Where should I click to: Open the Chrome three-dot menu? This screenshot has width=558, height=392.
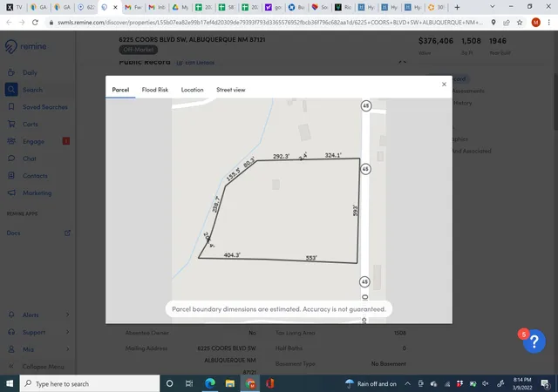pos(548,23)
